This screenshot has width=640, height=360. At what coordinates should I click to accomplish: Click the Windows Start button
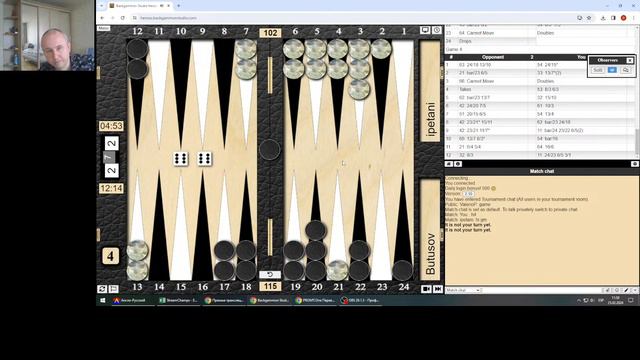103,300
